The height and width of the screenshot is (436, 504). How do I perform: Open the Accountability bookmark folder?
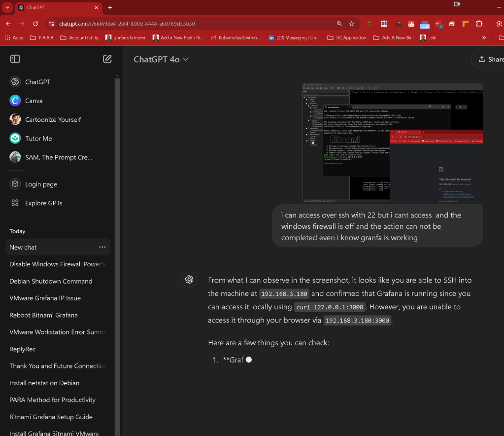pos(79,37)
